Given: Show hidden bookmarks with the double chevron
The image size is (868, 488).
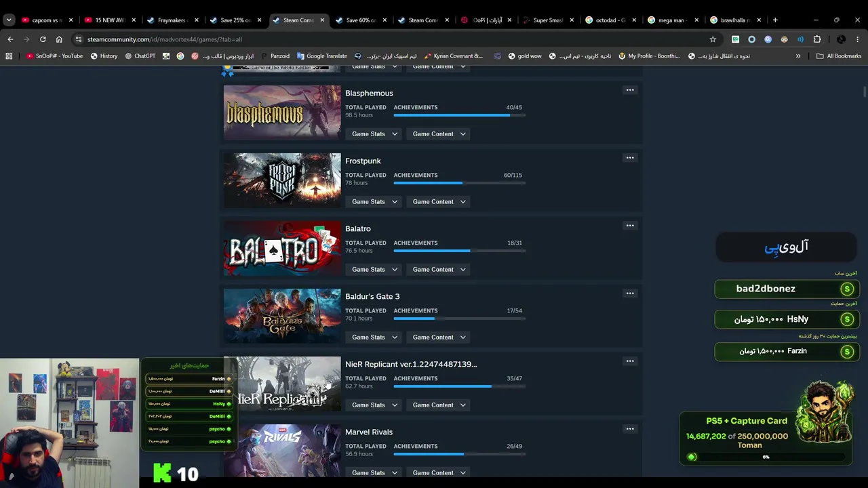Looking at the screenshot, I should click(798, 56).
